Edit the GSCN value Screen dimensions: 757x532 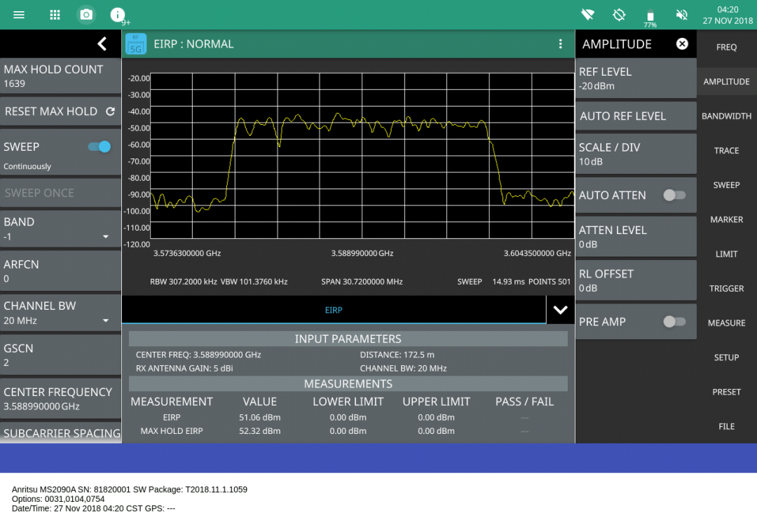pos(60,355)
